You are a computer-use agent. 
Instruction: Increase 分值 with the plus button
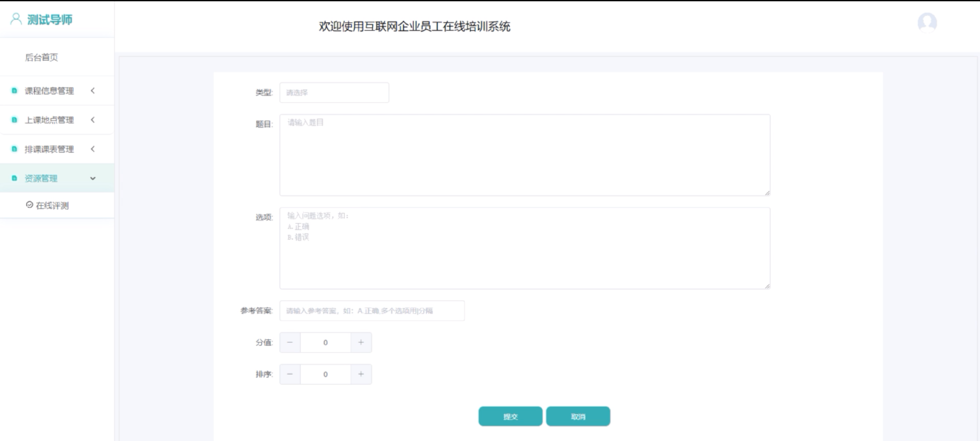[361, 342]
